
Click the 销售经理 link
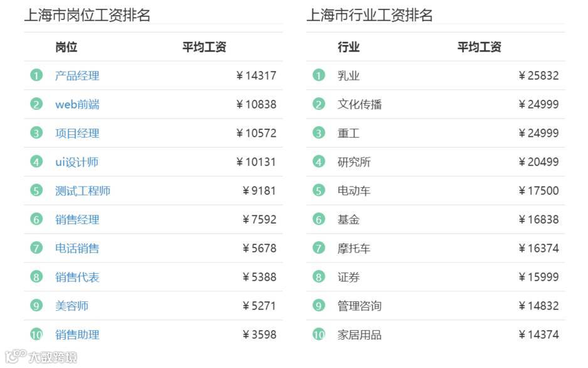(x=77, y=219)
